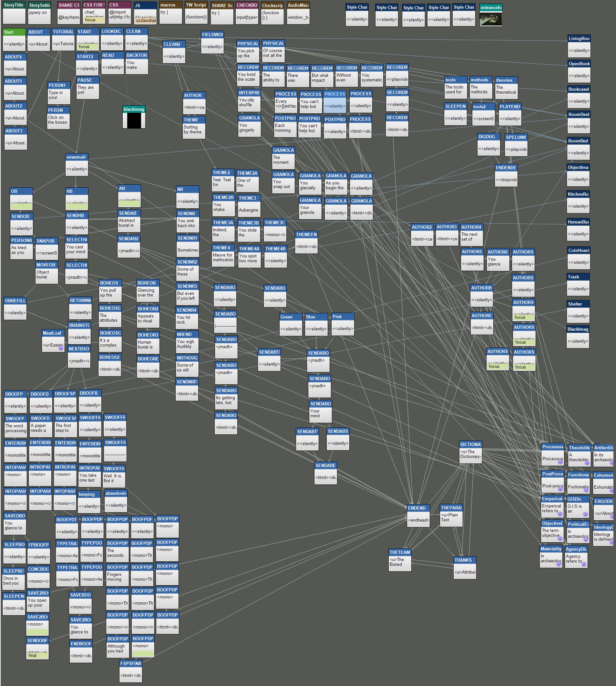Select the ENDBOOF passage
The height and width of the screenshot is (686, 616).
tap(81, 651)
